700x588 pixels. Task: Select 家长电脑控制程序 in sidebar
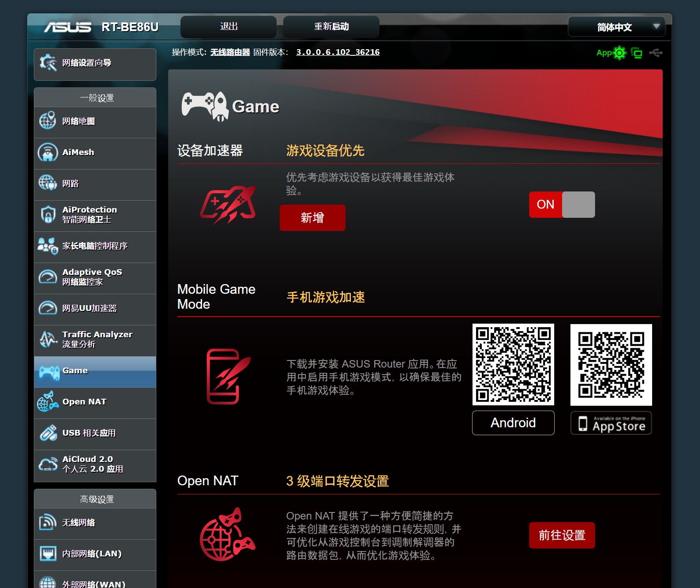click(95, 246)
